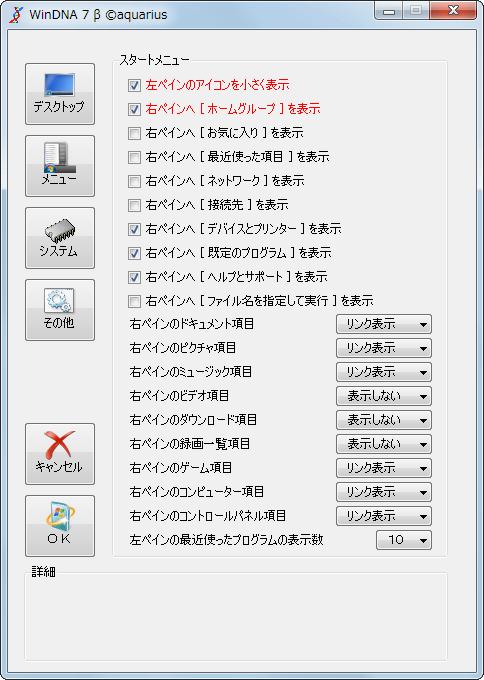Enable 右ペインへ [ネットワーク] を表示
Viewport: 484px width, 680px height.
(x=134, y=181)
